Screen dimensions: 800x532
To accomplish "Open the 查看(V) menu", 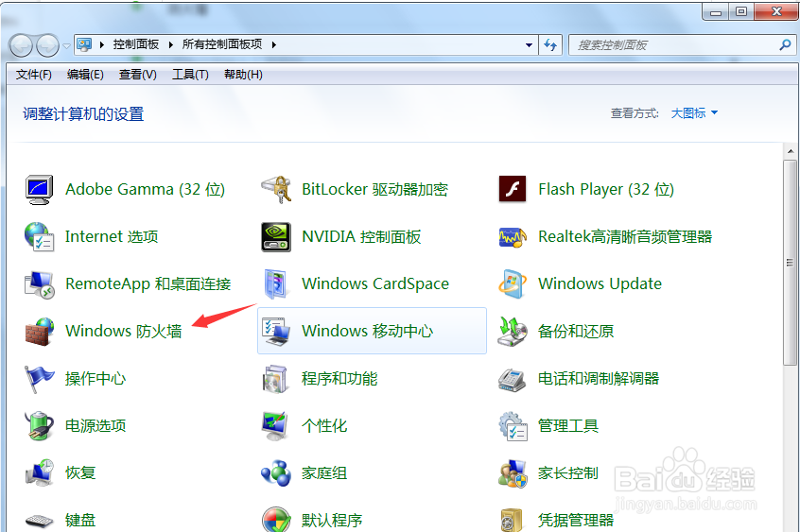I will (138, 75).
